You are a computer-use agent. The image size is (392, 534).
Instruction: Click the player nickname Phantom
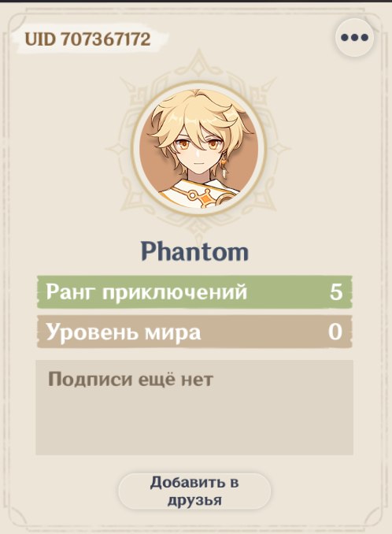click(x=195, y=251)
